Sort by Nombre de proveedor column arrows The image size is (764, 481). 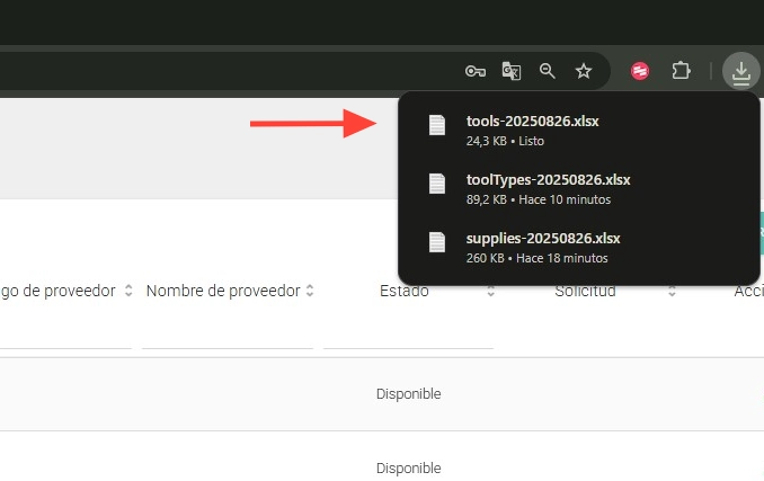click(310, 291)
